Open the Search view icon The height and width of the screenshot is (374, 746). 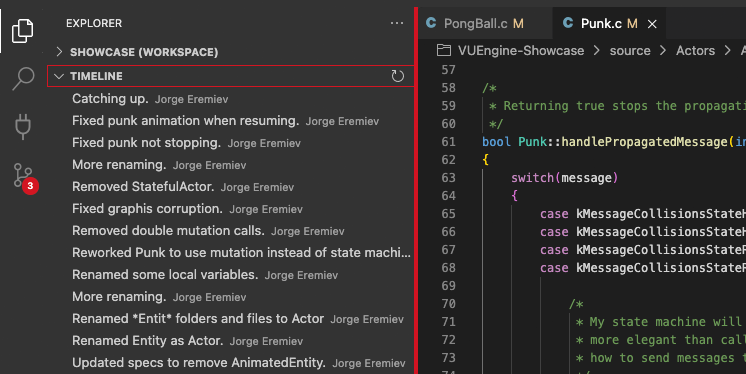pos(23,79)
